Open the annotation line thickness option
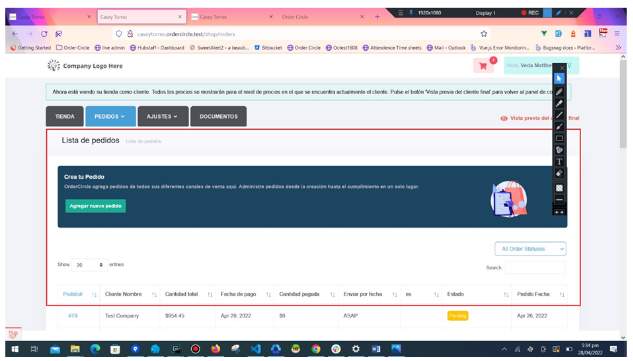 pos(559,199)
